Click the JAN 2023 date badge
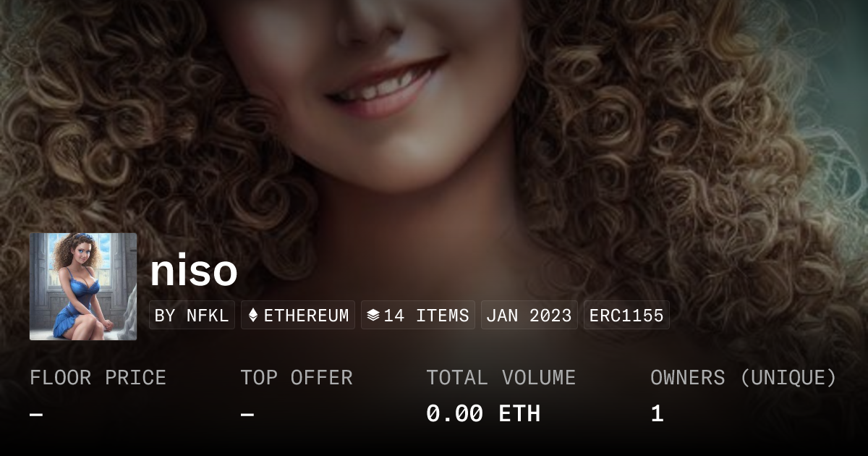Image resolution: width=868 pixels, height=456 pixels. click(529, 316)
